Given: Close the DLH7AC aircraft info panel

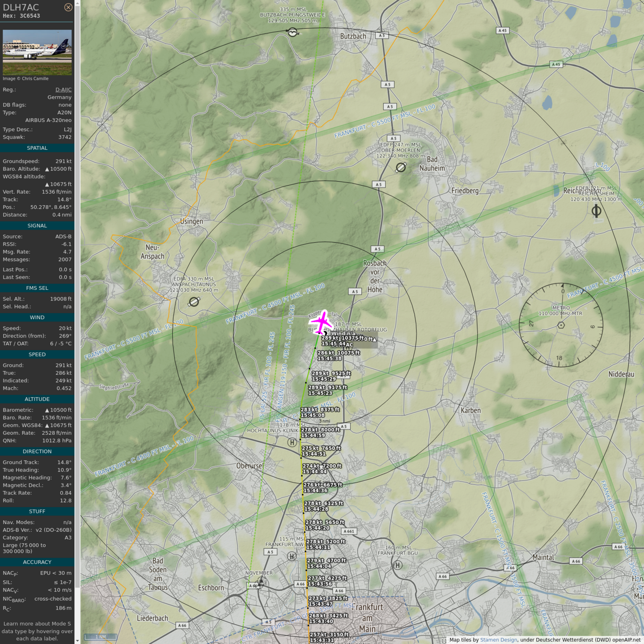Looking at the screenshot, I should 68,7.
